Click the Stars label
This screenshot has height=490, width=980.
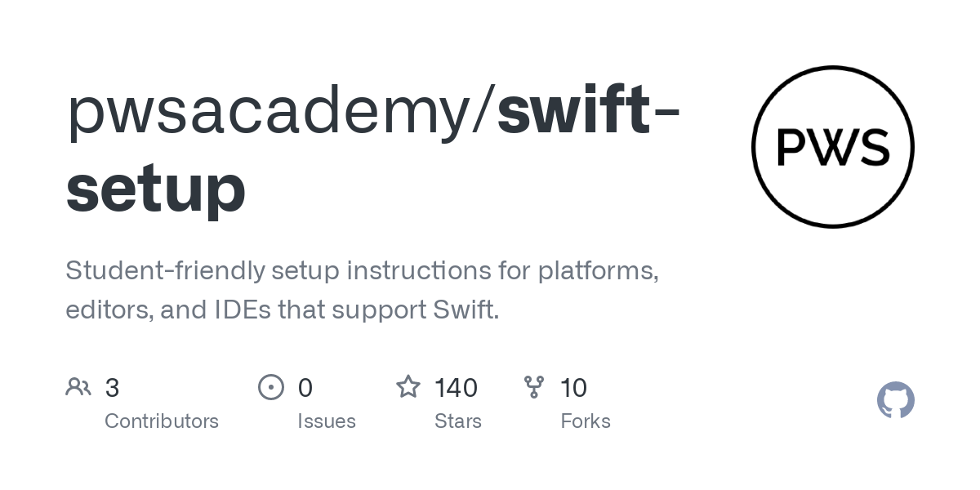458,421
